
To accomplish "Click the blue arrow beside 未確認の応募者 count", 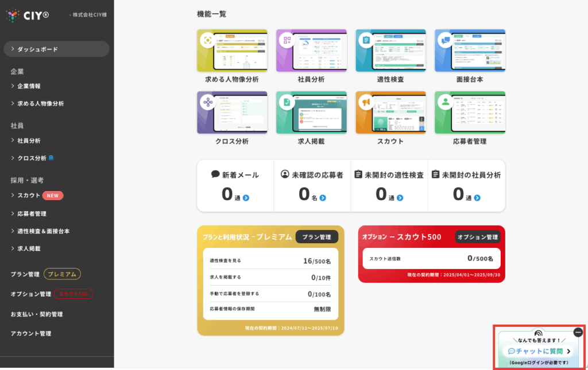I will point(323,198).
